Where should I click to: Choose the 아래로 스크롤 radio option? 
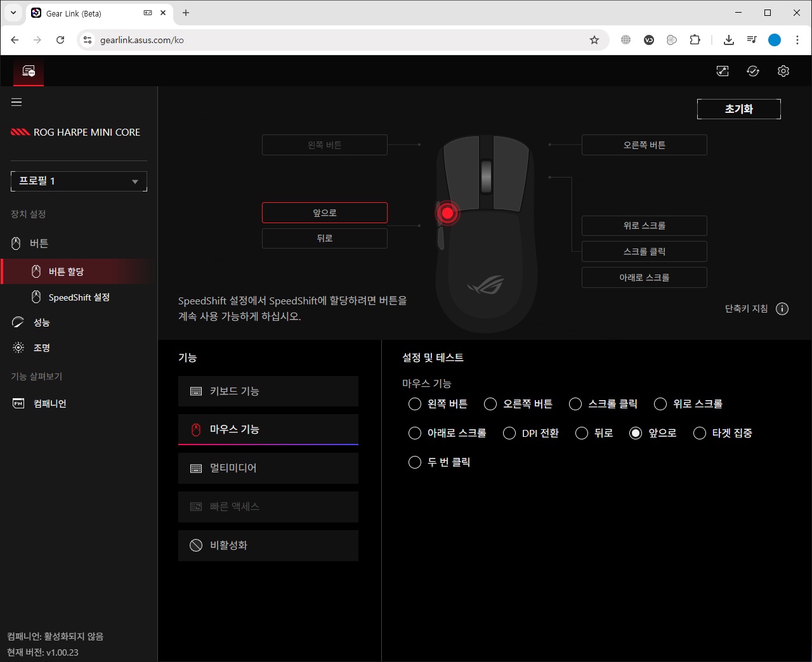415,433
